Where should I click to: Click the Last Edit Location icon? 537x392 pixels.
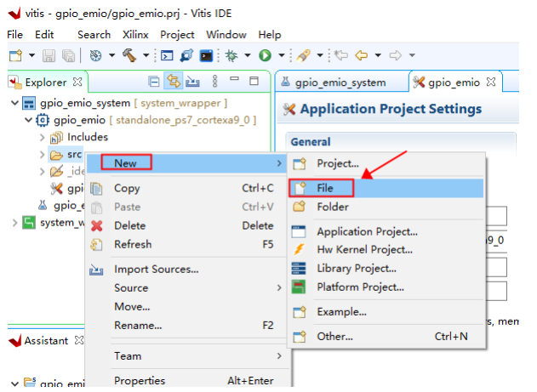[341, 55]
